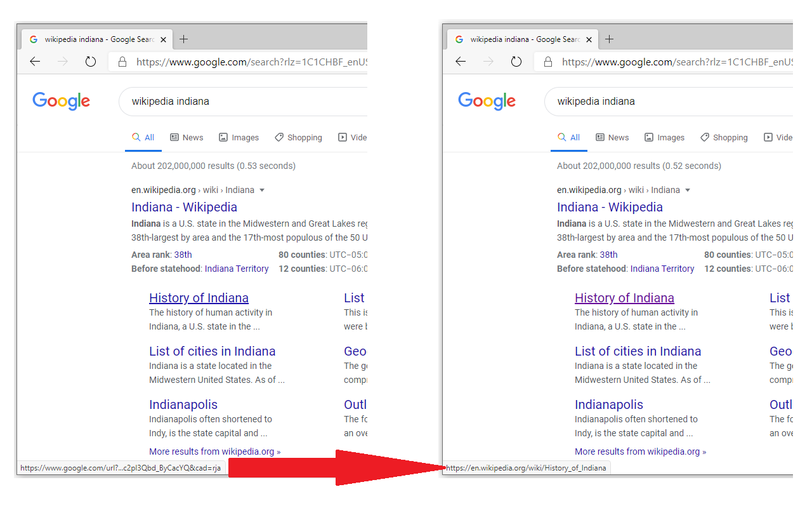This screenshot has width=812, height=508.
Task: Expand result options arrow beside en.wikipedia.org, right window
Action: coord(688,190)
